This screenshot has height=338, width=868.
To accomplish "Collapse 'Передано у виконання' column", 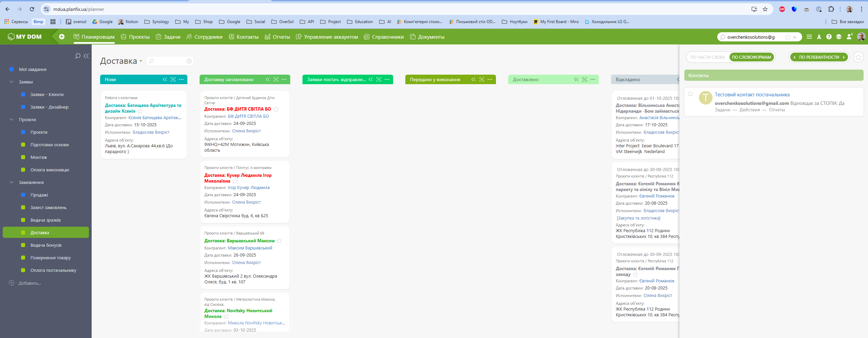I will (x=474, y=79).
